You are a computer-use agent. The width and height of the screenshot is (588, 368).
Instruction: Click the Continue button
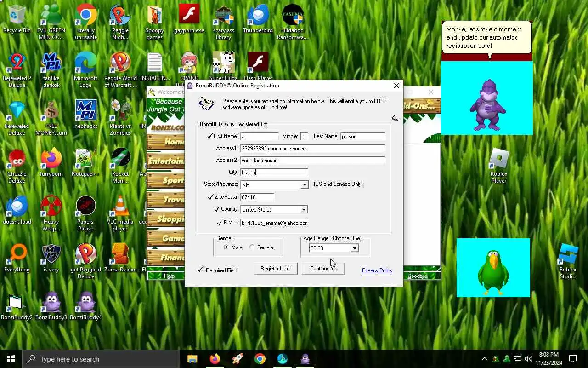click(x=323, y=269)
